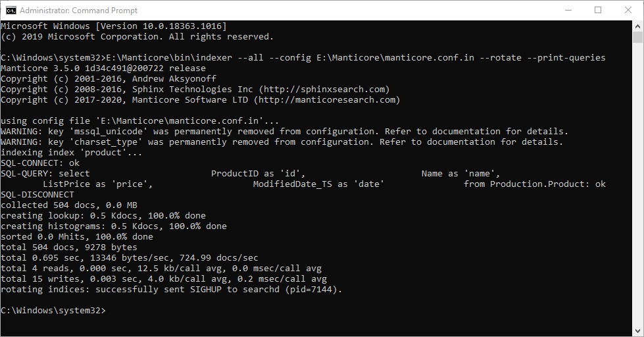Click the 'rotating indices' SIGHUP message
The width and height of the screenshot is (644, 337).
pyautogui.click(x=172, y=290)
